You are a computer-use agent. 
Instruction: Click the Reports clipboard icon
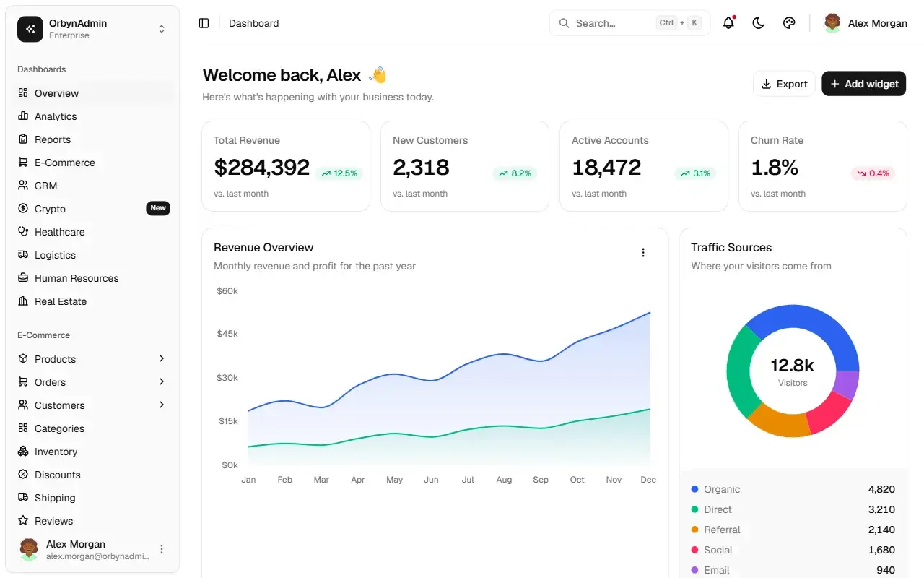(23, 139)
